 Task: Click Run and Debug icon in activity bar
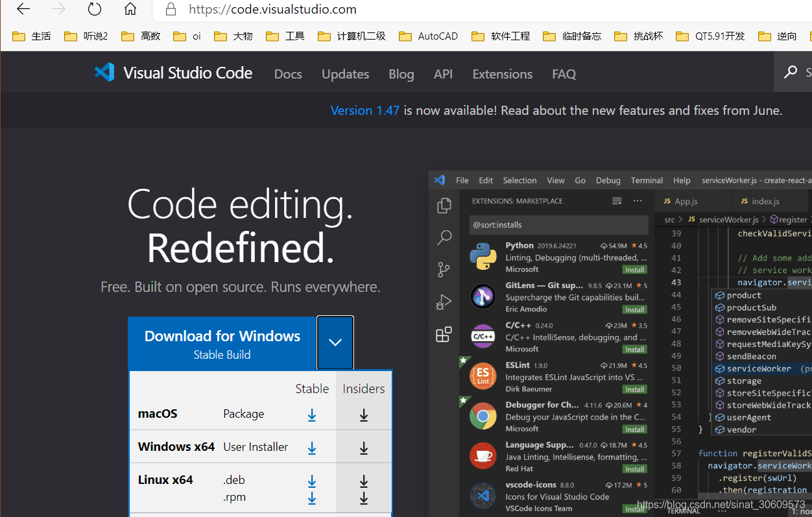click(444, 302)
